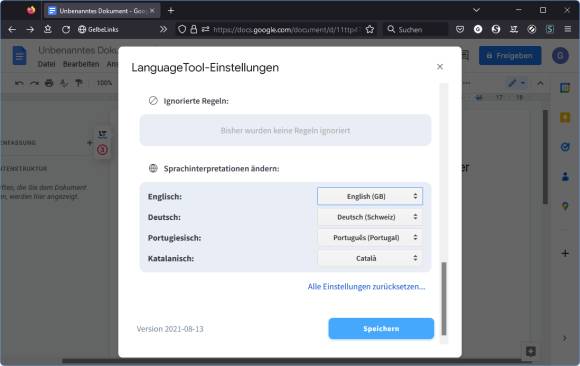This screenshot has width=580, height=366.
Task: Close the LanguageTool settings dialog
Action: (440, 67)
